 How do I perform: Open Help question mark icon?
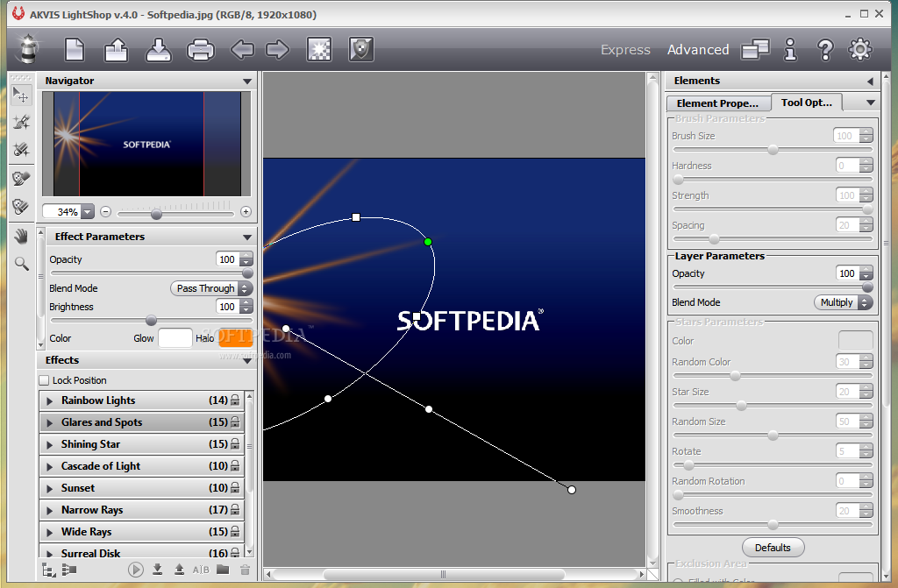click(x=825, y=50)
